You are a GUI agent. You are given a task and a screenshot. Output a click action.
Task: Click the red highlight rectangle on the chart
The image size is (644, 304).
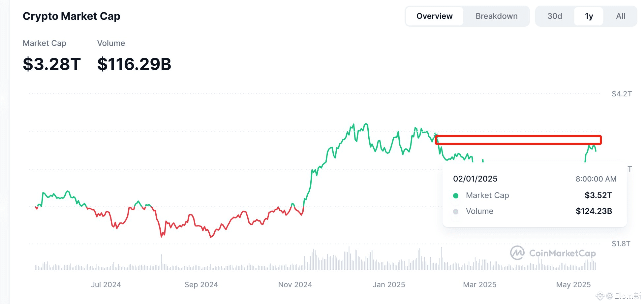[518, 140]
